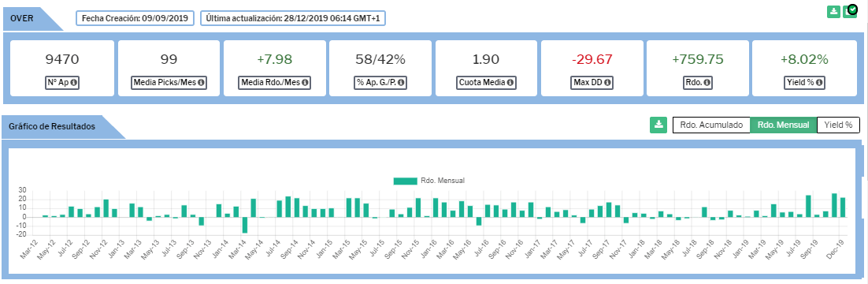The image size is (868, 284).
Task: Click the info icon beside Max DD
Action: click(607, 83)
